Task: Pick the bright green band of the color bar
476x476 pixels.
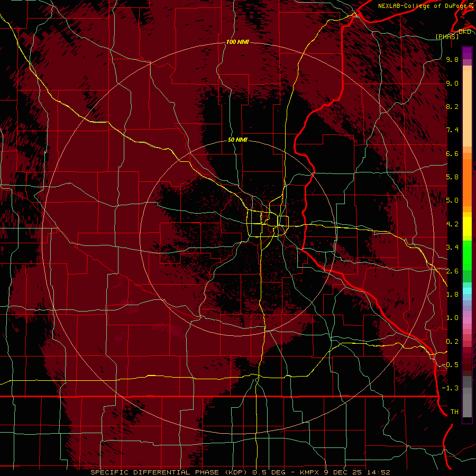Action: (x=467, y=255)
